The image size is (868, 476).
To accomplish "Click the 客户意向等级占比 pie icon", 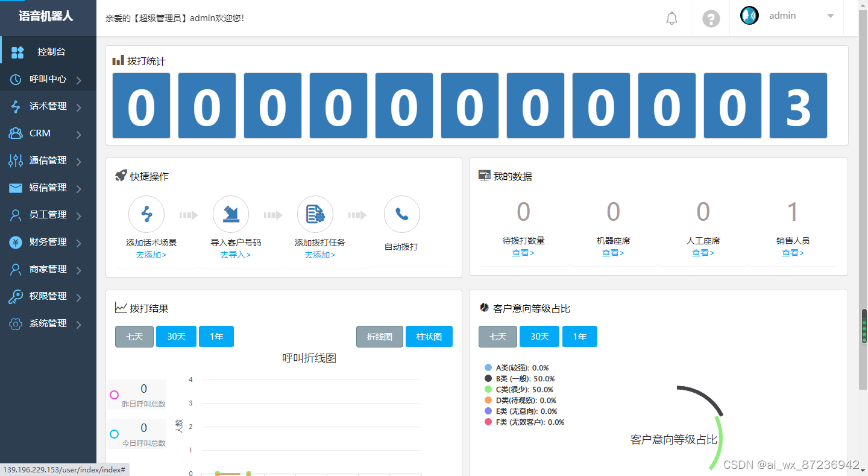I will (x=484, y=308).
